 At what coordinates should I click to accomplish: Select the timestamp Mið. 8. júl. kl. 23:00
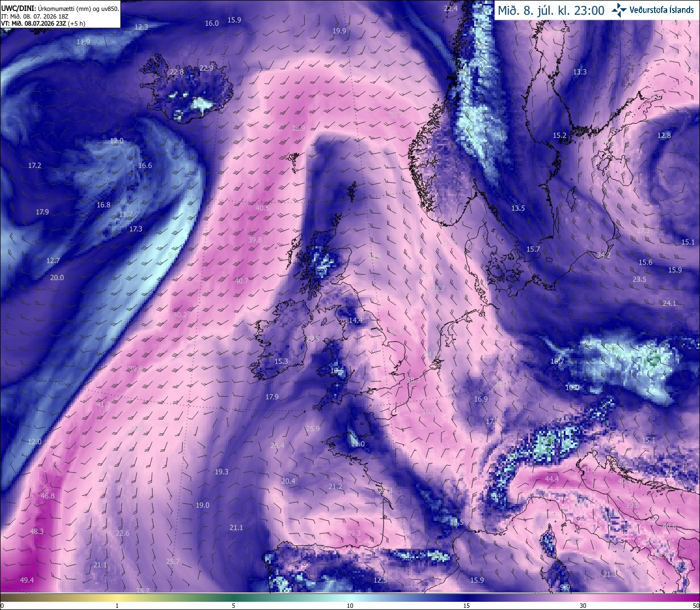point(551,10)
